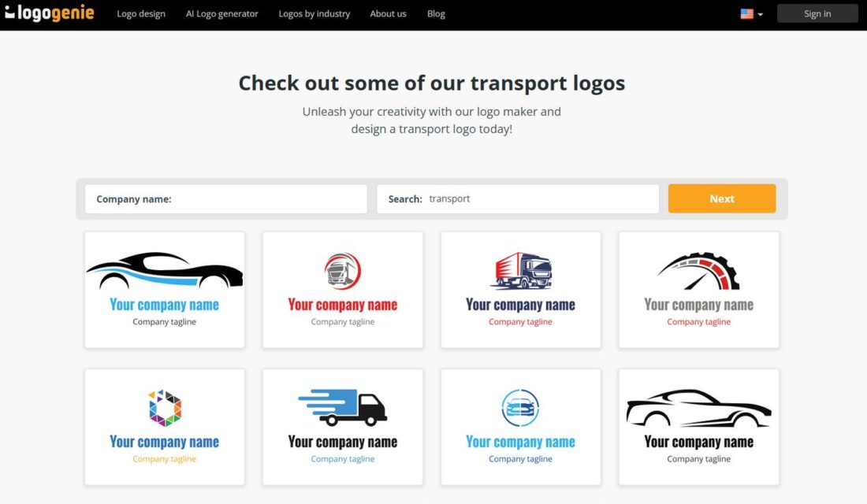The image size is (867, 504).
Task: Pick the red delivery truck logo template
Action: point(520,289)
